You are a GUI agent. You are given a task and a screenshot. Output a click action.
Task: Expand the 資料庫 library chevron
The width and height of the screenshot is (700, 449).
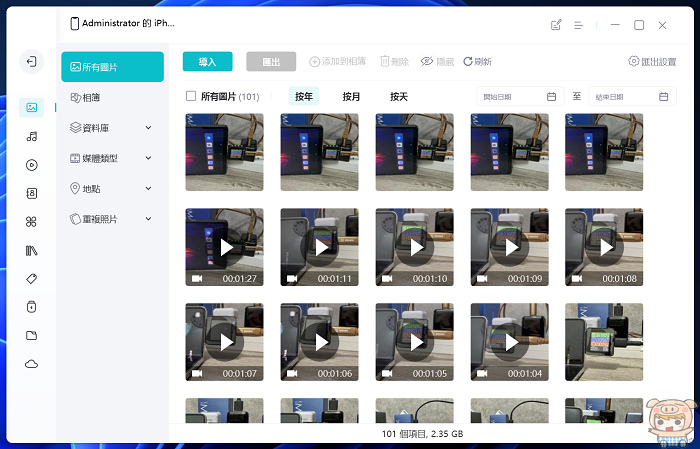(x=149, y=128)
